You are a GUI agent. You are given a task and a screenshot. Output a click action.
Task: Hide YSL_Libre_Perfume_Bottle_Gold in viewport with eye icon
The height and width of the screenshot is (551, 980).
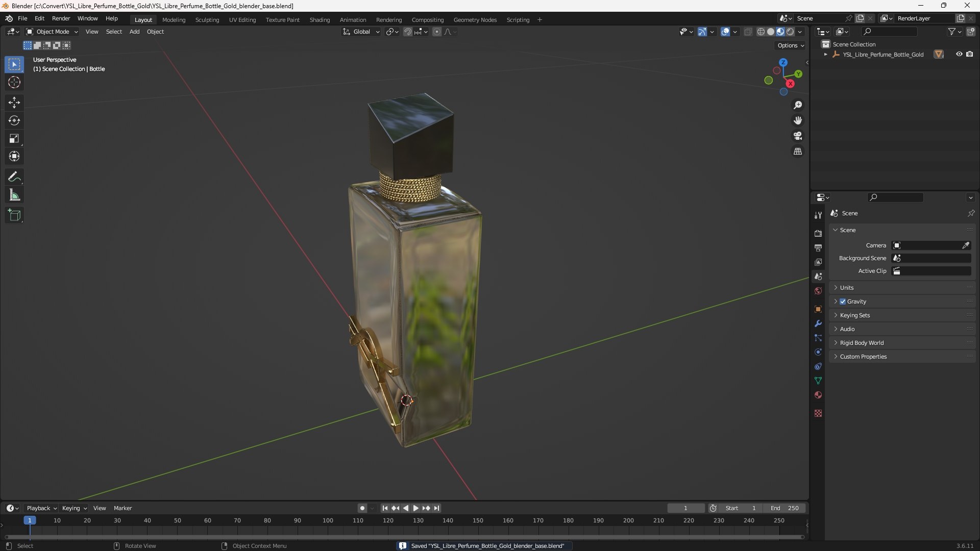[959, 54]
